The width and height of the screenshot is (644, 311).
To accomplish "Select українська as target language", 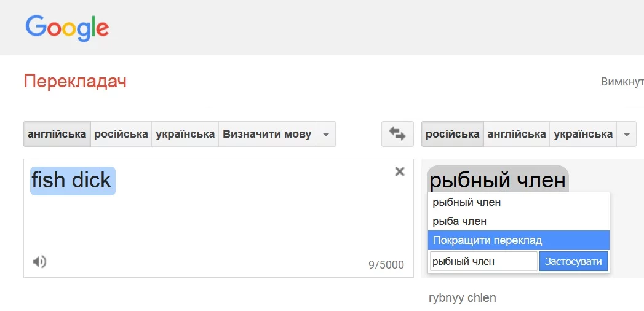I will coord(583,134).
